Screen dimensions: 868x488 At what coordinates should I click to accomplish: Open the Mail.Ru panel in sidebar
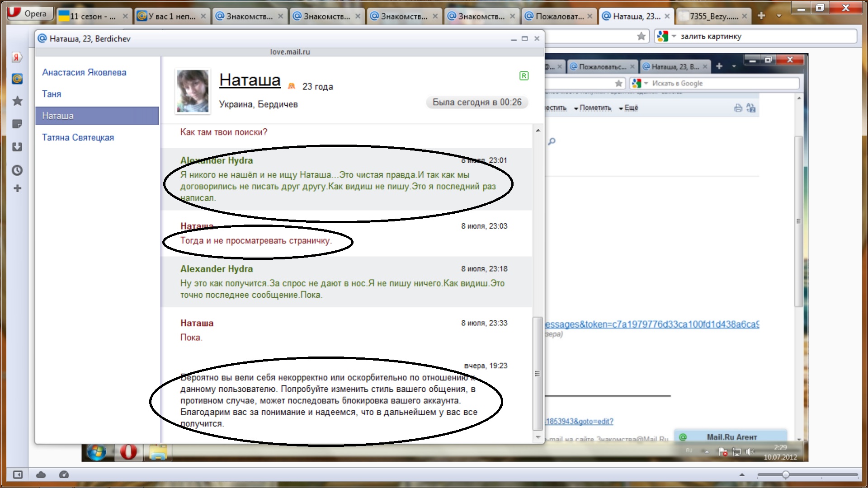[17, 79]
